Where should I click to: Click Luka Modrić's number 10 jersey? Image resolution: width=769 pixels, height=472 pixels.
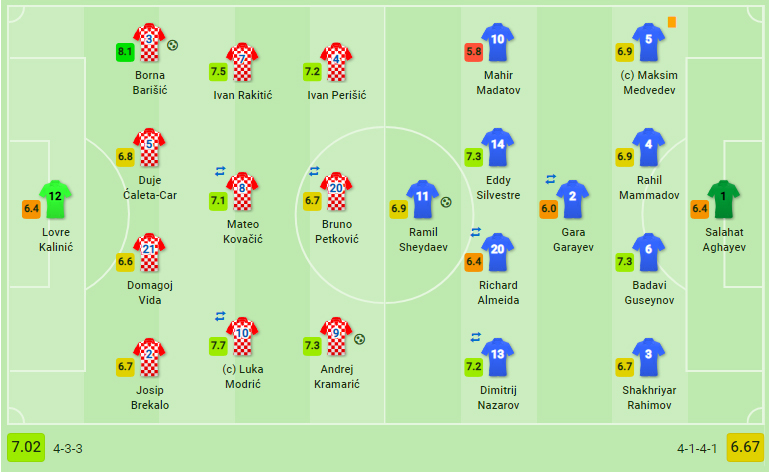[x=242, y=336]
